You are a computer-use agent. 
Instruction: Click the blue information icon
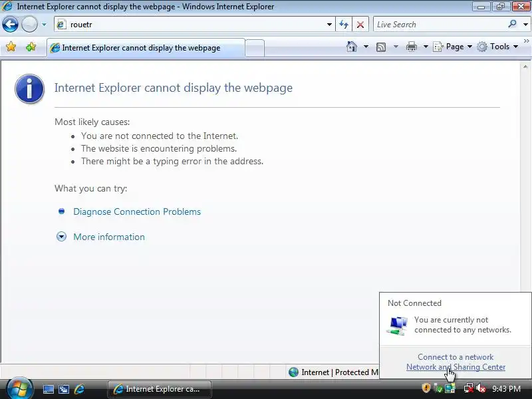(29, 88)
